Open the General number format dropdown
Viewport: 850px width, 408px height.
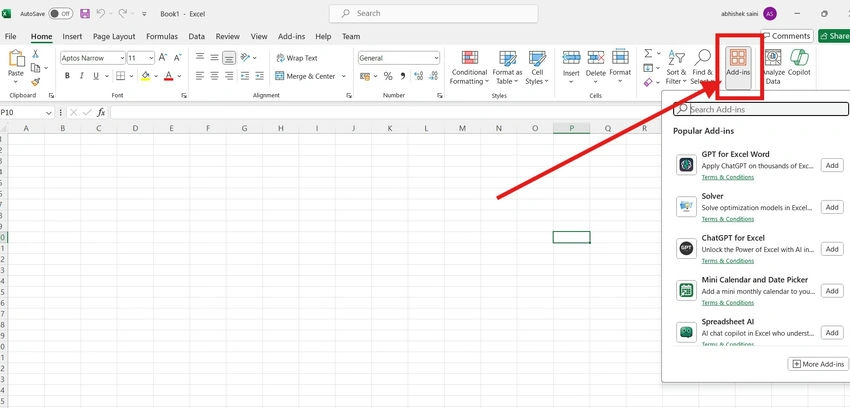click(436, 58)
